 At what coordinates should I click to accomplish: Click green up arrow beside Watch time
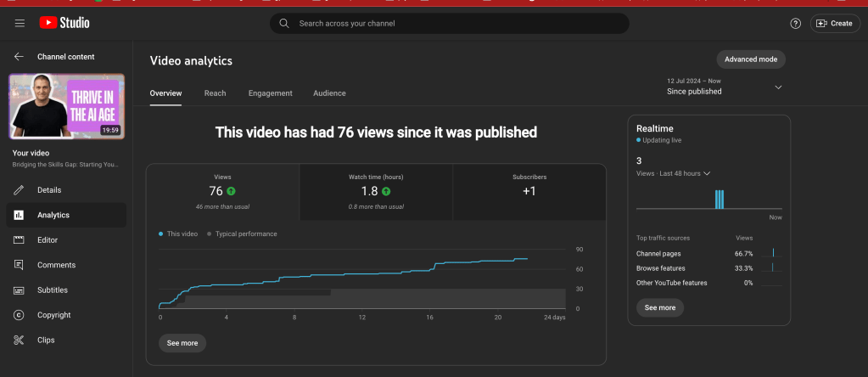(386, 192)
